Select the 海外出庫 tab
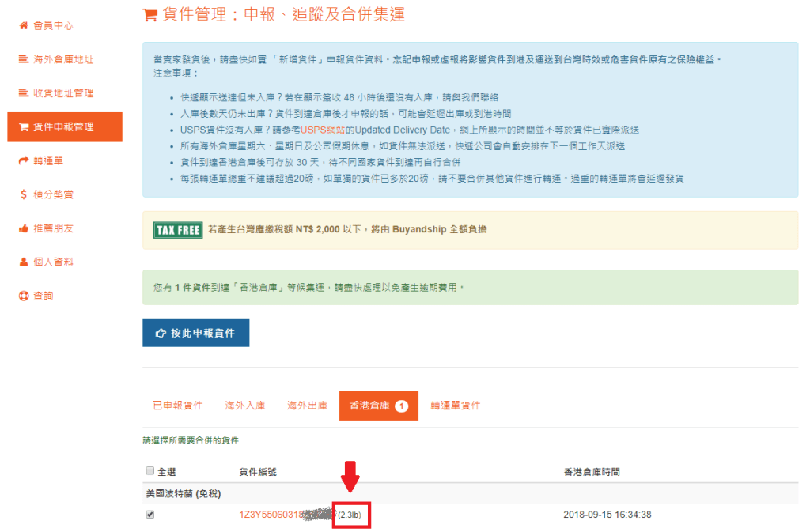The image size is (810, 532). pos(307,406)
